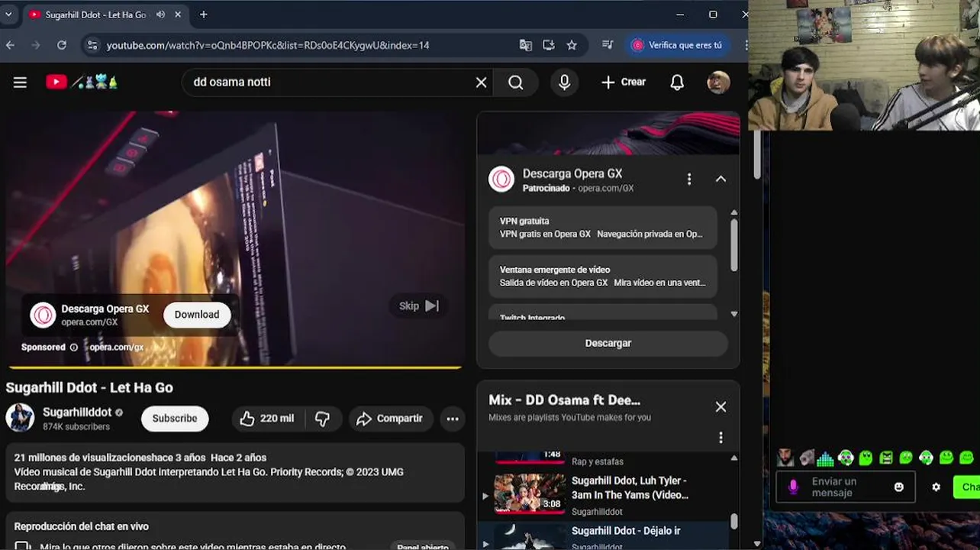Skip the Opera GX video ad

click(x=419, y=306)
